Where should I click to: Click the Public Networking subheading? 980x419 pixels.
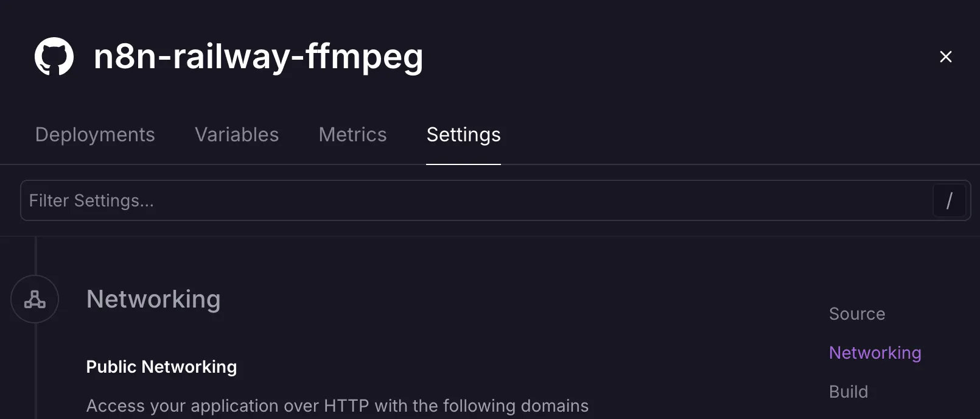(x=161, y=367)
